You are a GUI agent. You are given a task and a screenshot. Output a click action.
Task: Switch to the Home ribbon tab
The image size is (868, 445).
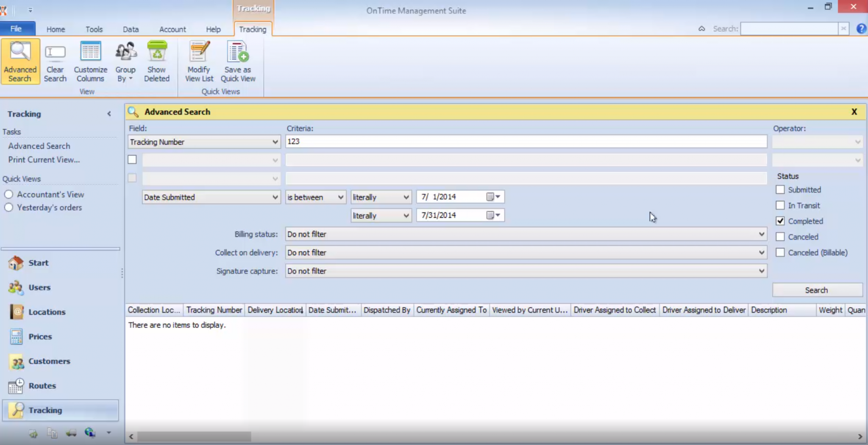click(x=56, y=29)
